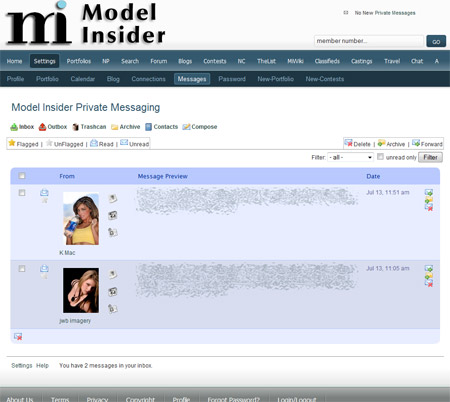The width and height of the screenshot is (450, 402).
Task: Click the camera icon beside K Mac's photo
Action: [x=113, y=215]
